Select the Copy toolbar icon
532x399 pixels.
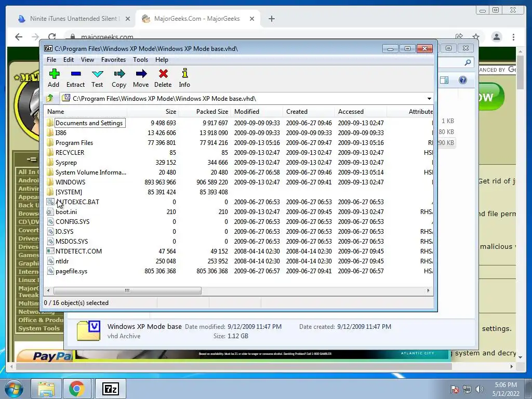click(119, 74)
